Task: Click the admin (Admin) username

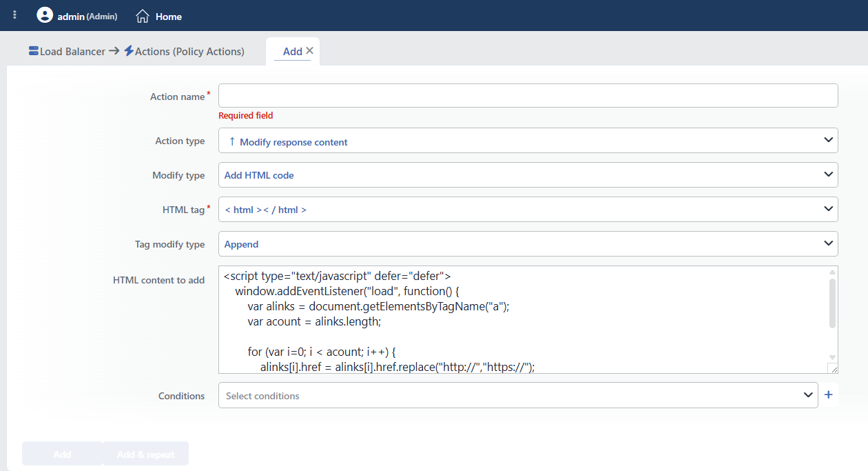Action: click(x=87, y=16)
